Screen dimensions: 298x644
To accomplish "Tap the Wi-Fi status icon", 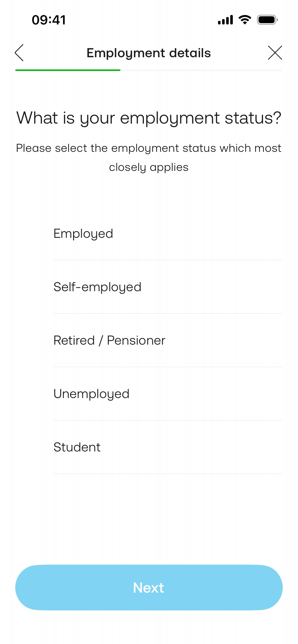I will 245,20.
